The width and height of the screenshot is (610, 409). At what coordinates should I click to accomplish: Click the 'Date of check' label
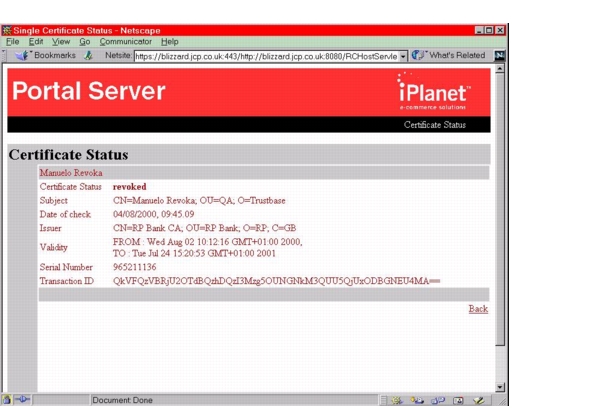click(x=65, y=214)
